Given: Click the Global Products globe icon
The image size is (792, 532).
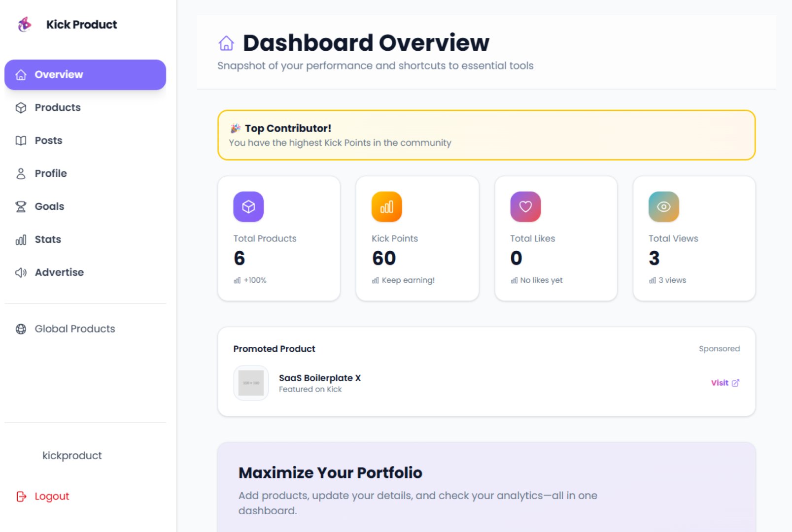Looking at the screenshot, I should click(21, 329).
